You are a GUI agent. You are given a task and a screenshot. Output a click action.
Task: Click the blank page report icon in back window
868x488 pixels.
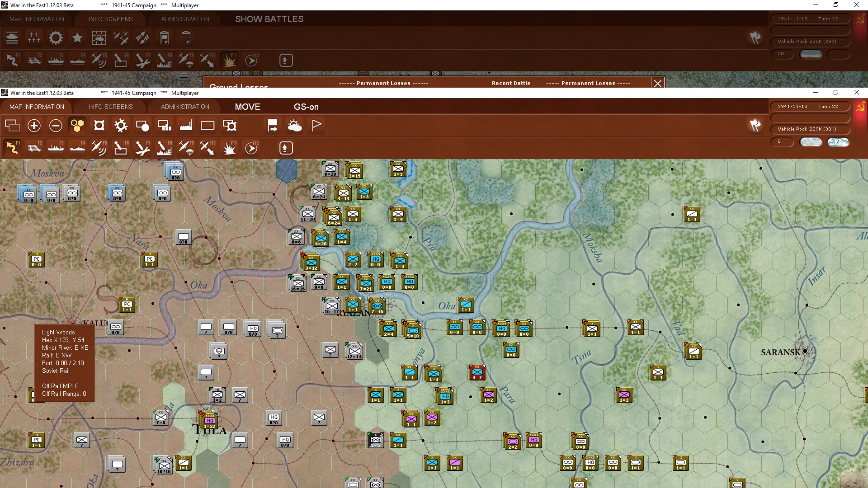(186, 38)
